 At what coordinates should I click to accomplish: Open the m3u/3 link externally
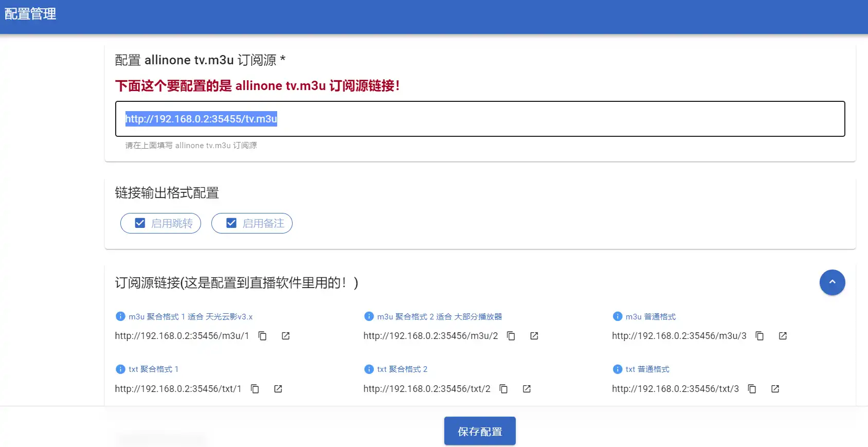783,336
